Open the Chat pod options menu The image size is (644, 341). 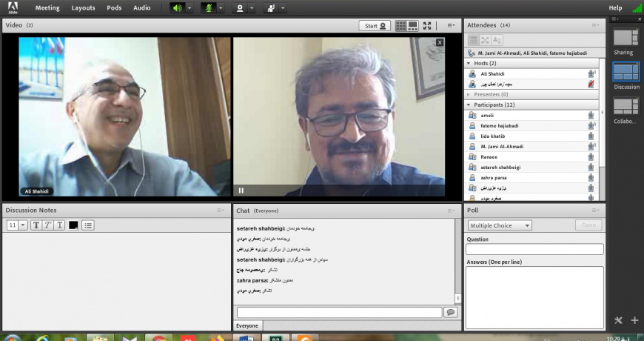click(452, 211)
